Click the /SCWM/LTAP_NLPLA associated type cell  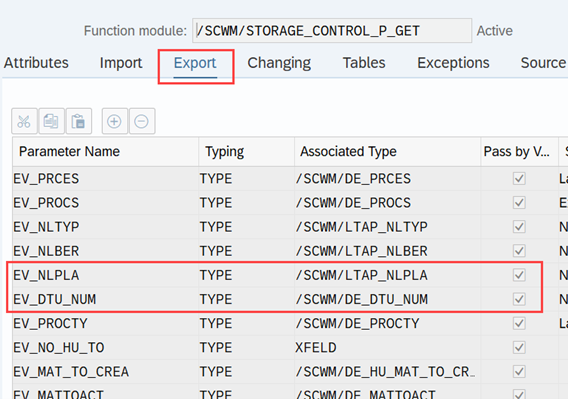click(x=387, y=275)
